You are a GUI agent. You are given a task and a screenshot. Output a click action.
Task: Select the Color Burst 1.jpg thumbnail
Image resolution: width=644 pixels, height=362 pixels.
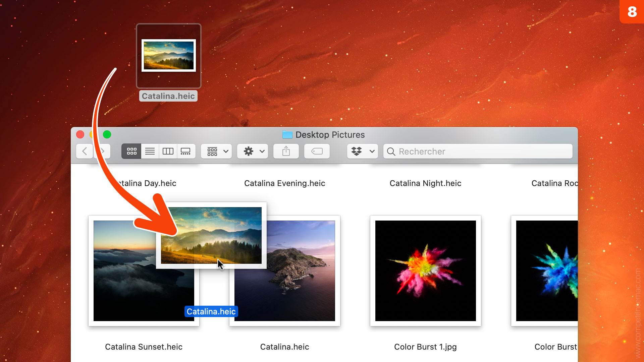[425, 270]
